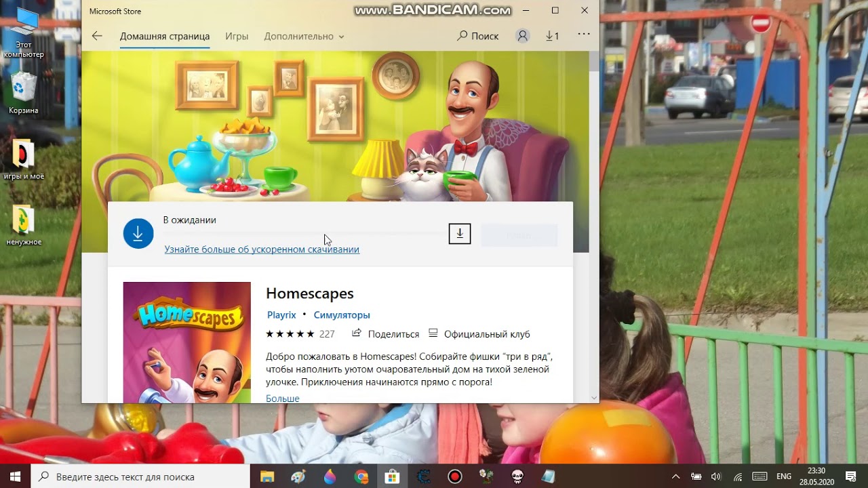Open the dark blue spiky taskbar app
This screenshot has width=868, height=488.
pyautogui.click(x=423, y=476)
